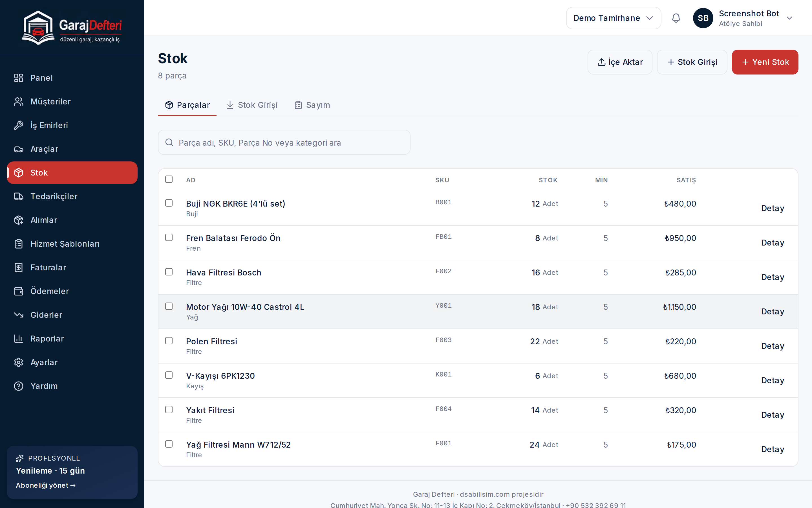Screen dimensions: 812x508
Task: Click the search magnifier icon
Action: (169, 143)
